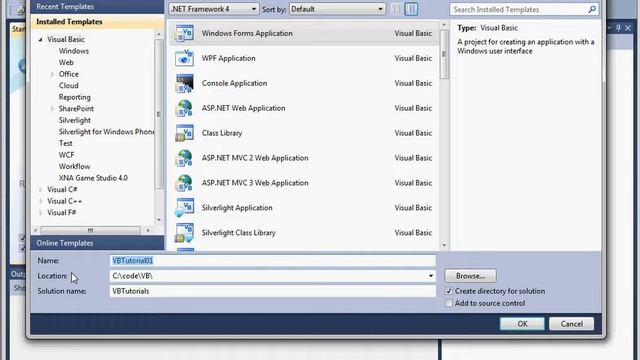Pick the Silverlight Application template icon
Viewport: 640px width, 360px height.
(x=184, y=208)
